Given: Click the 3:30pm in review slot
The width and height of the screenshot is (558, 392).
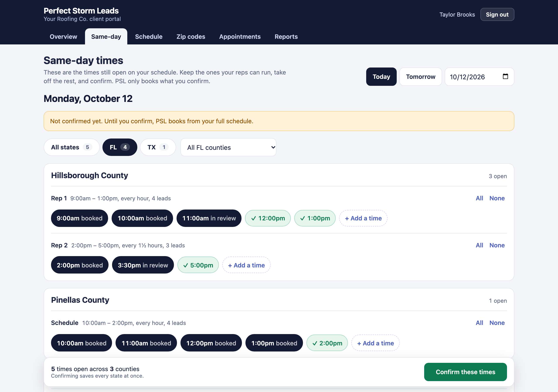Looking at the screenshot, I should [143, 265].
